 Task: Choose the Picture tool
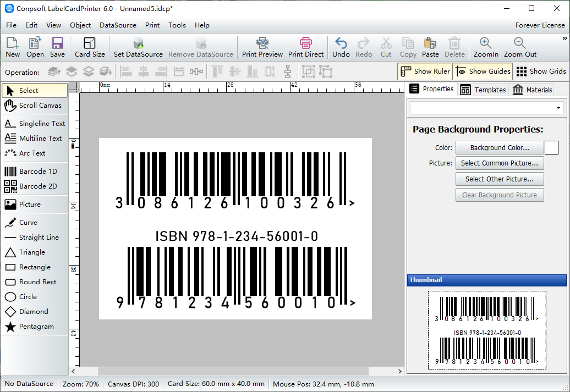pyautogui.click(x=35, y=204)
